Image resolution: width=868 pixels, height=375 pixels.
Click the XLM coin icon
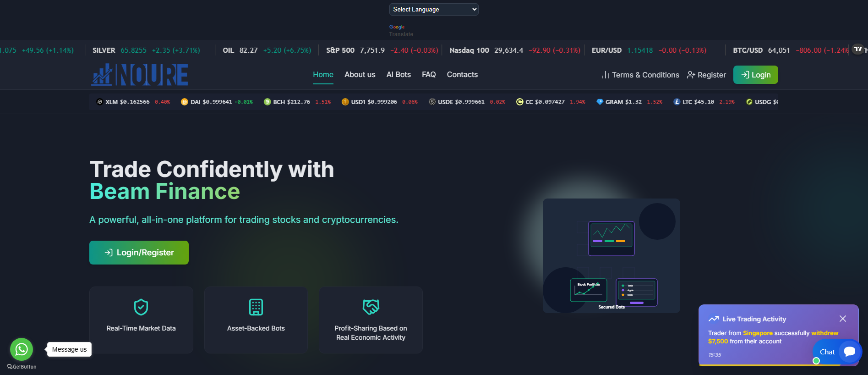(99, 102)
